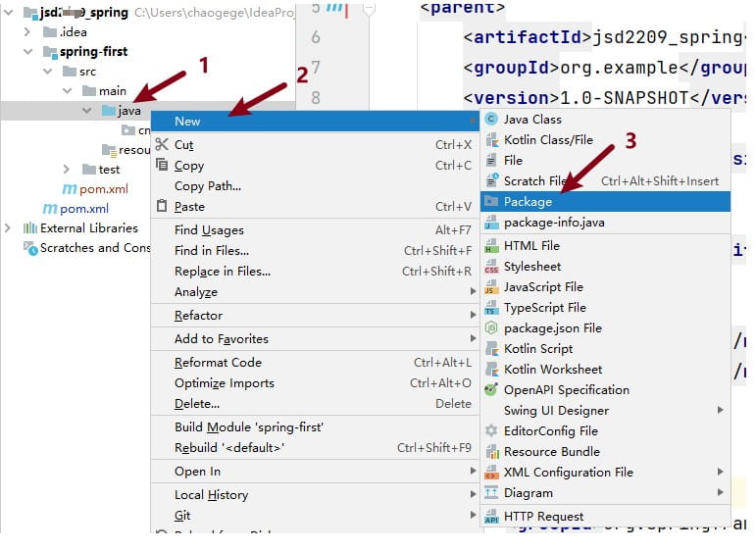Click the Kotlin Worksheet icon

click(x=491, y=370)
